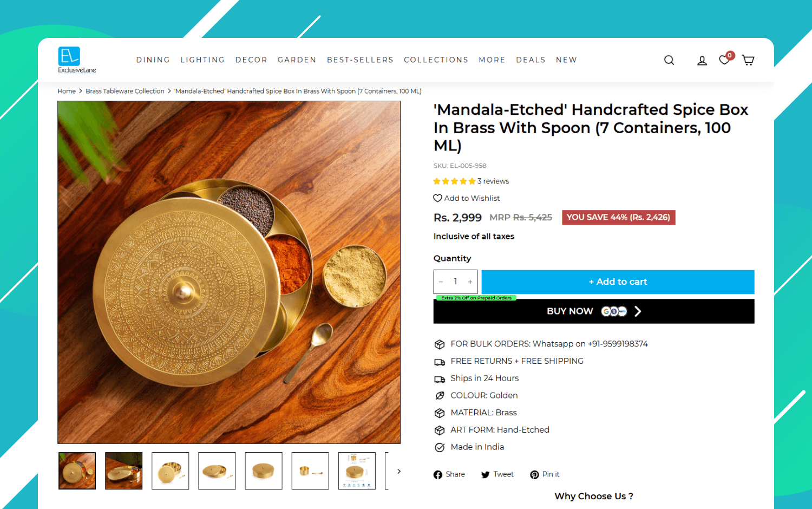Open the DINING menu item
812x509 pixels.
click(153, 60)
